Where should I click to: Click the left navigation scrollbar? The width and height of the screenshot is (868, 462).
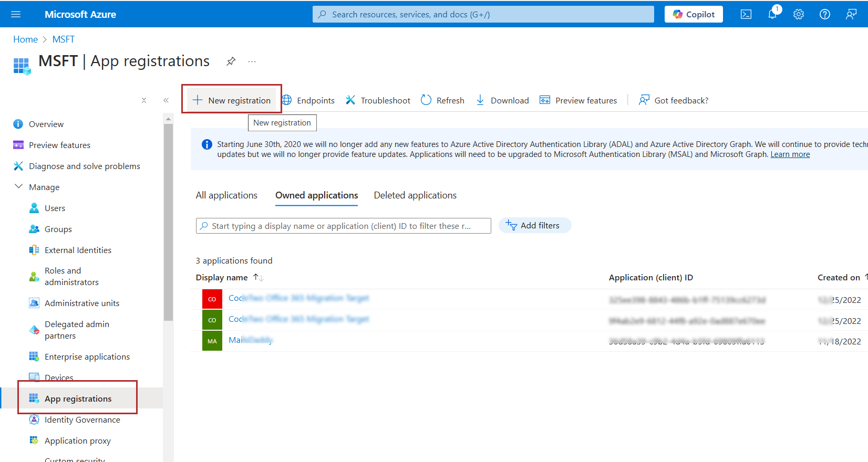(x=168, y=222)
